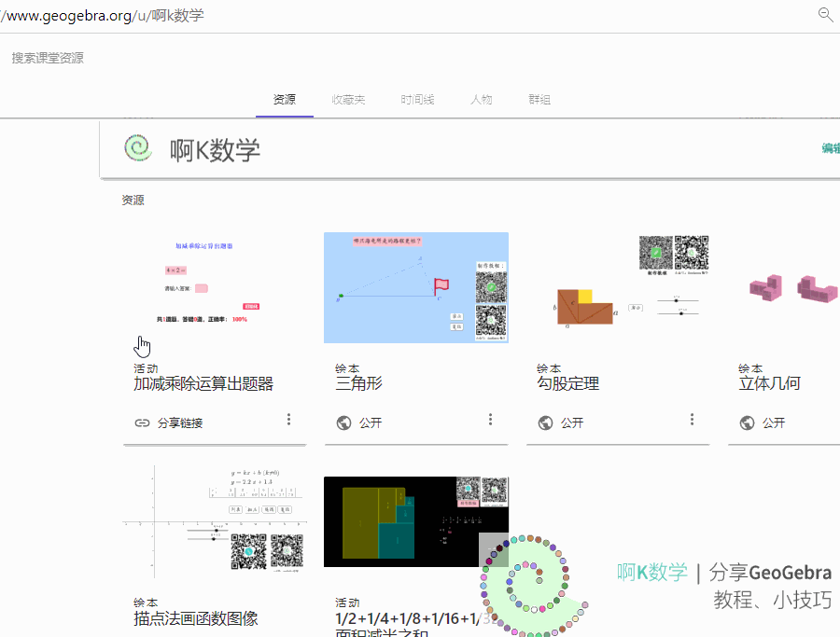Switch to the 资源 tab
Viewport: 840px width, 637px height.
pyautogui.click(x=285, y=100)
